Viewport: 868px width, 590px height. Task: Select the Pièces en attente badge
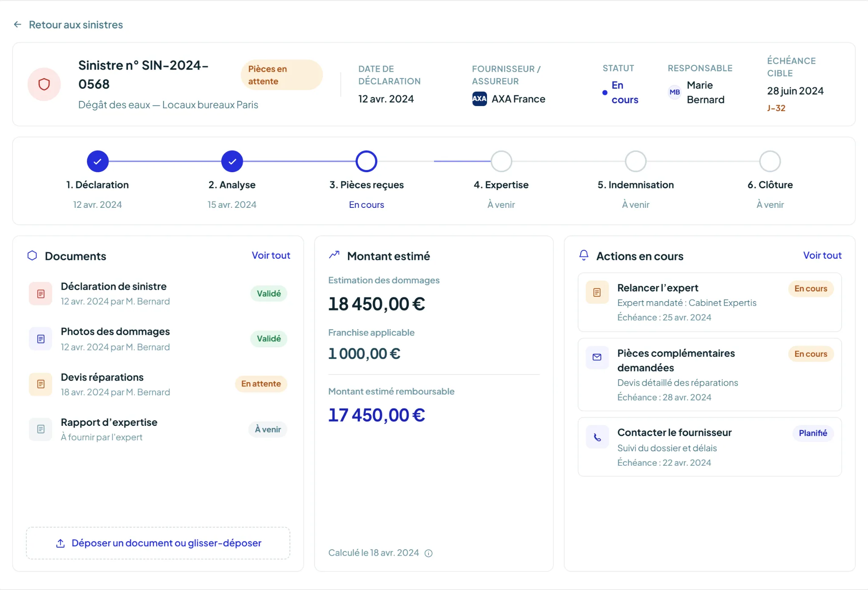coord(281,75)
